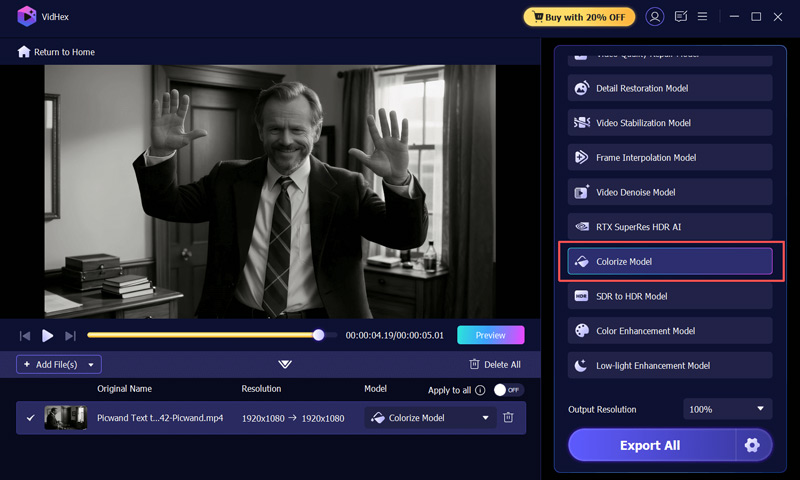The height and width of the screenshot is (480, 800).
Task: Click the Apply to all info icon
Action: click(480, 390)
